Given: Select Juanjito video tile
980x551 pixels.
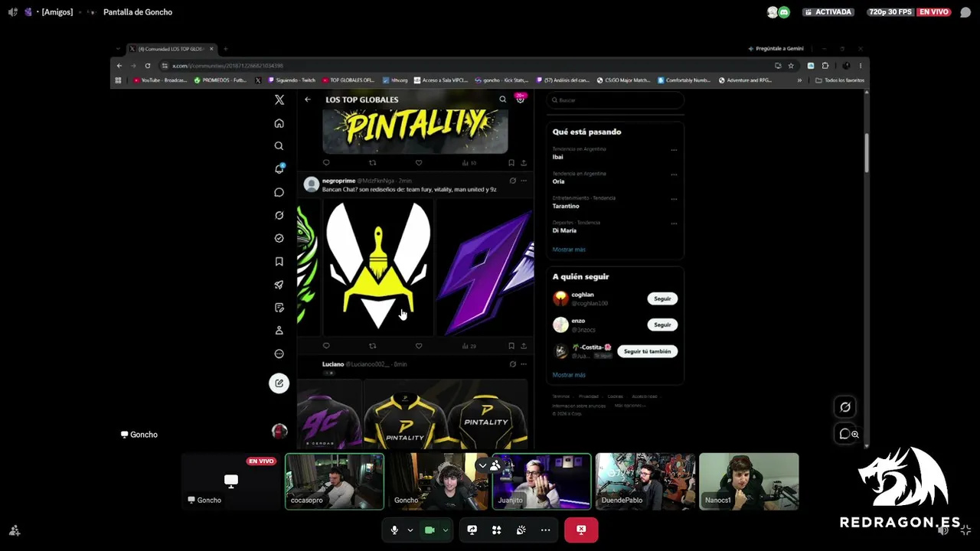Looking at the screenshot, I should [x=541, y=481].
